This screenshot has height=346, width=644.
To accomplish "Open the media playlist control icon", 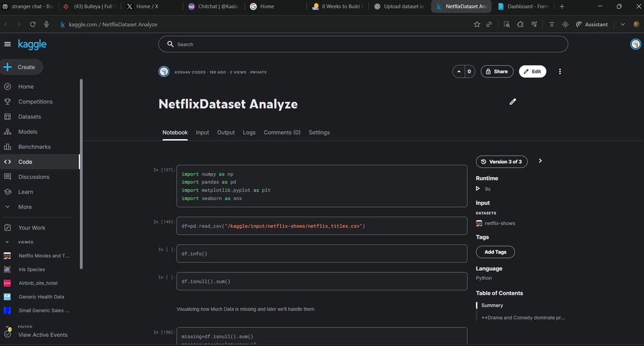I will click(x=535, y=24).
